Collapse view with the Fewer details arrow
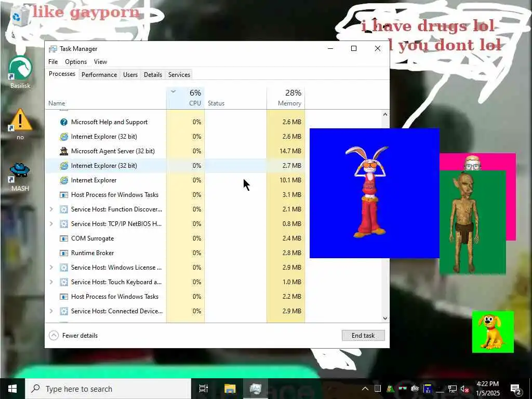The height and width of the screenshot is (399, 532). 54,336
